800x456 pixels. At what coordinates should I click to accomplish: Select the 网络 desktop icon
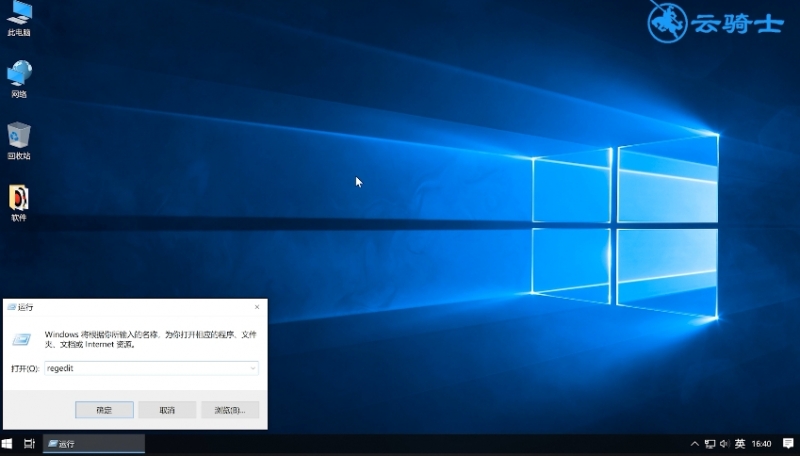19,80
